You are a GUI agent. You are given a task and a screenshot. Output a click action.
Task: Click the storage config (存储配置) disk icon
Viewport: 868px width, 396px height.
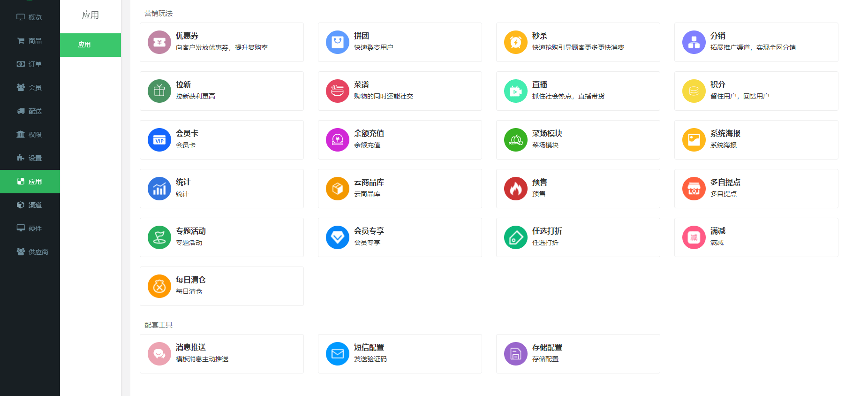pyautogui.click(x=516, y=354)
